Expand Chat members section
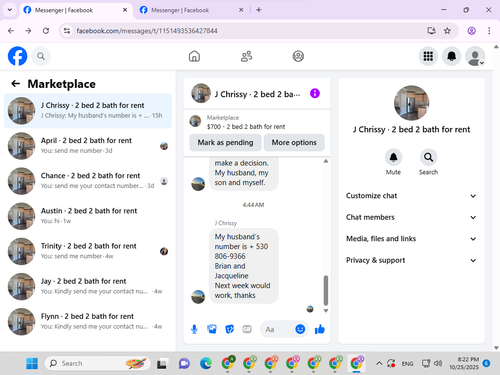500x375 pixels. coord(411,217)
